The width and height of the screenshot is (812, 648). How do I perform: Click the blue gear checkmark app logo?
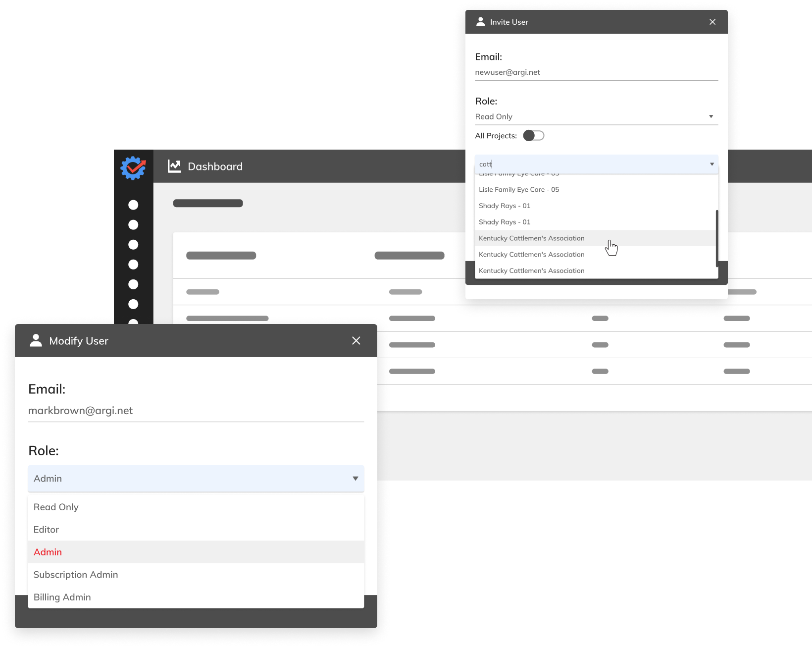(x=133, y=168)
